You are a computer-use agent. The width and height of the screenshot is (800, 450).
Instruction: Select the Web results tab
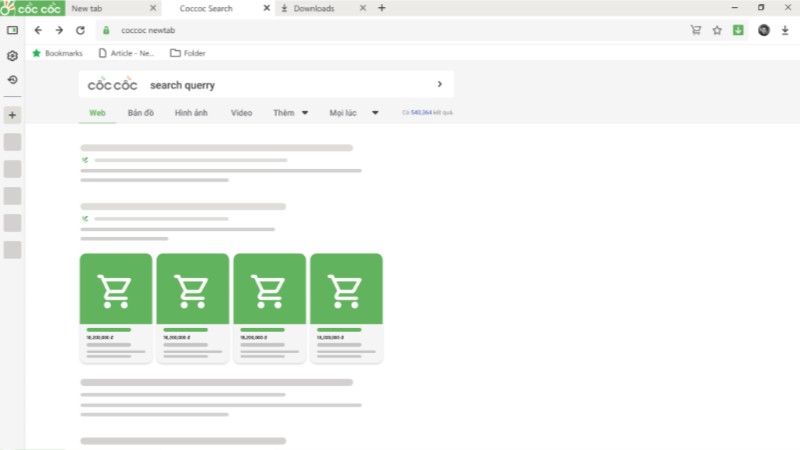pos(97,113)
